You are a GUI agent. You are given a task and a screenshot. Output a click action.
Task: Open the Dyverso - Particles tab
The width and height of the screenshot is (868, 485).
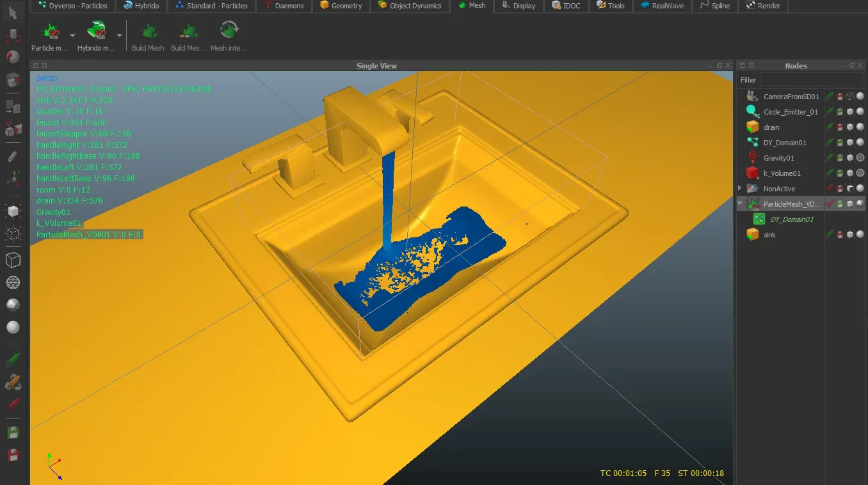coord(72,6)
